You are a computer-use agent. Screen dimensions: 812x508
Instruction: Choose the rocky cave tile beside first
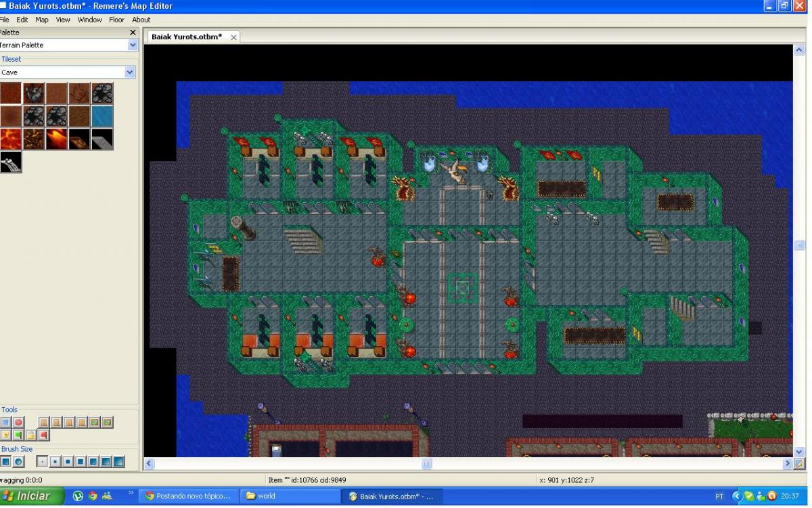34,93
